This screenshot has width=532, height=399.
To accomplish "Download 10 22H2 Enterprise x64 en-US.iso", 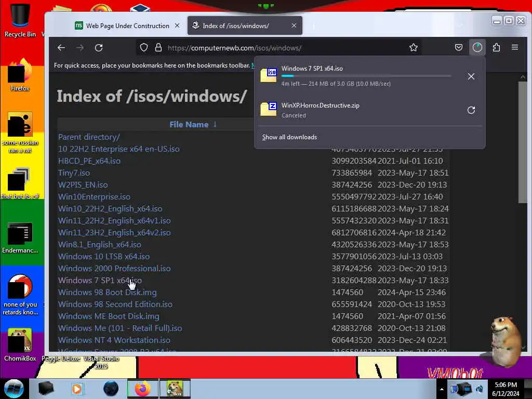I will [x=119, y=149].
